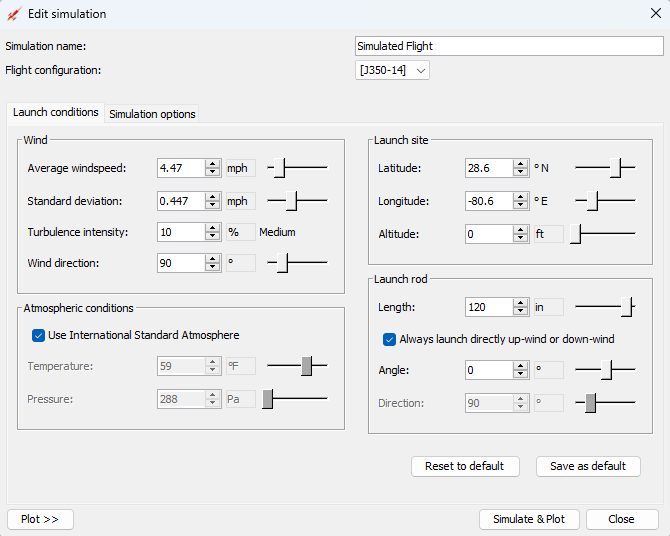The width and height of the screenshot is (670, 536).
Task: Select the Launch conditions tab
Action: tap(56, 112)
